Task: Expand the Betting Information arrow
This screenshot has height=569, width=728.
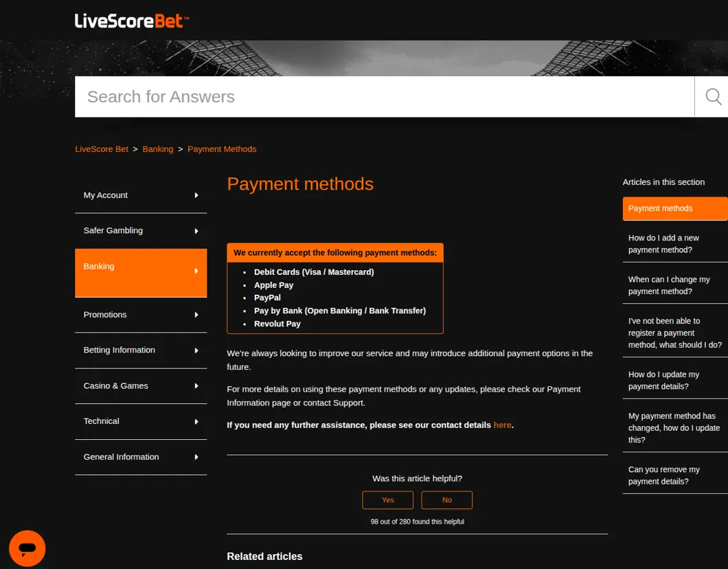Action: point(196,350)
